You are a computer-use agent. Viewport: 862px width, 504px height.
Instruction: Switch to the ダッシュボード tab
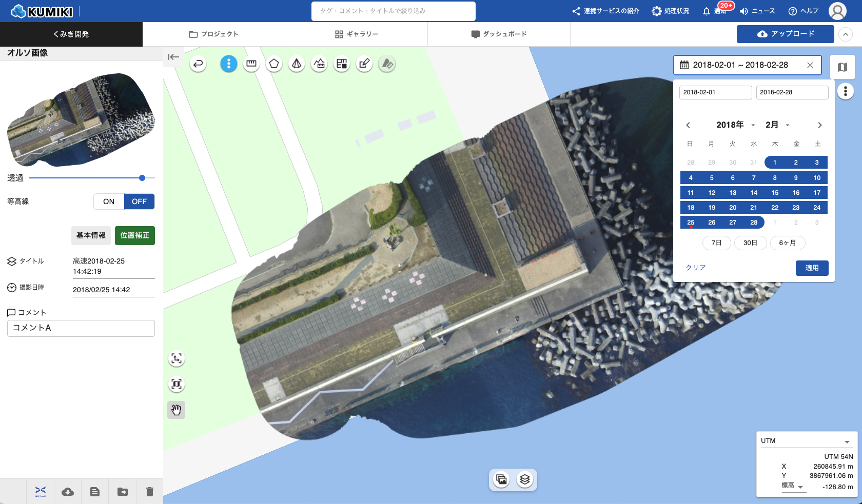coord(499,34)
